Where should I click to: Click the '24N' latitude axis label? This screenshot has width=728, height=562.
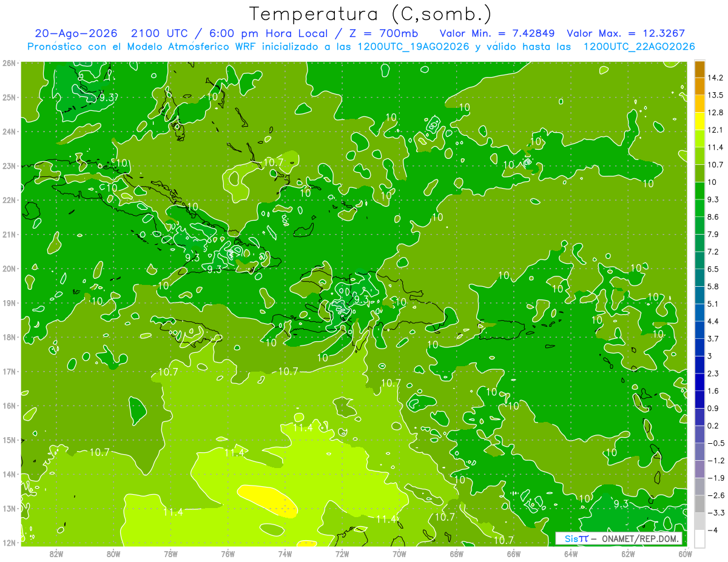point(9,132)
